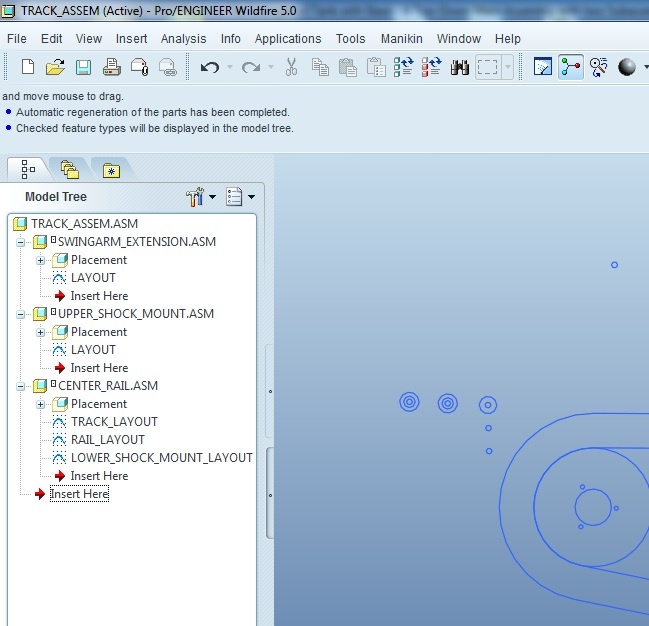Open a file via the folder icon
The height and width of the screenshot is (626, 649).
55,67
